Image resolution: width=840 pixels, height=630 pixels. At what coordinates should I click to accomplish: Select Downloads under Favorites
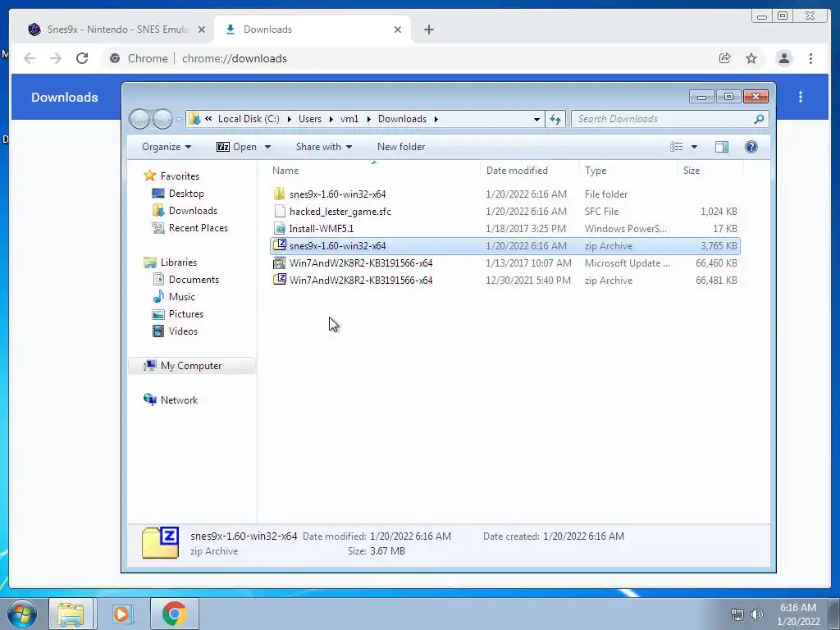click(193, 211)
